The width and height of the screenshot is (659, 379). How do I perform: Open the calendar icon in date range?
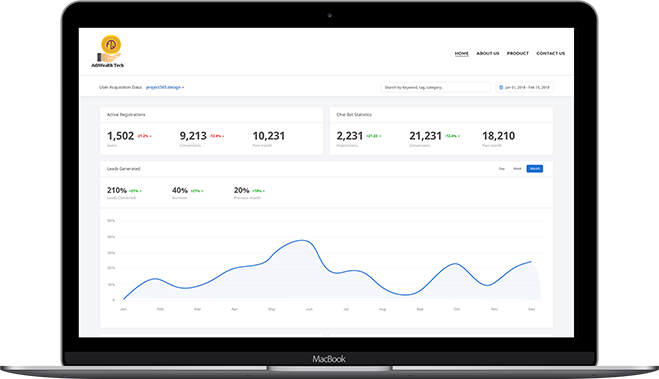pos(501,87)
